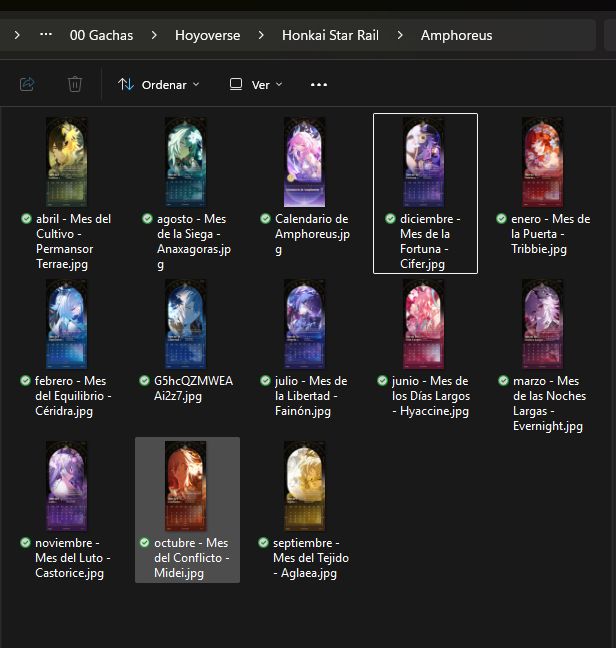The width and height of the screenshot is (616, 648).
Task: Click sync status icon of G5hcQZMWEAAi2z7 file
Action: pos(144,380)
